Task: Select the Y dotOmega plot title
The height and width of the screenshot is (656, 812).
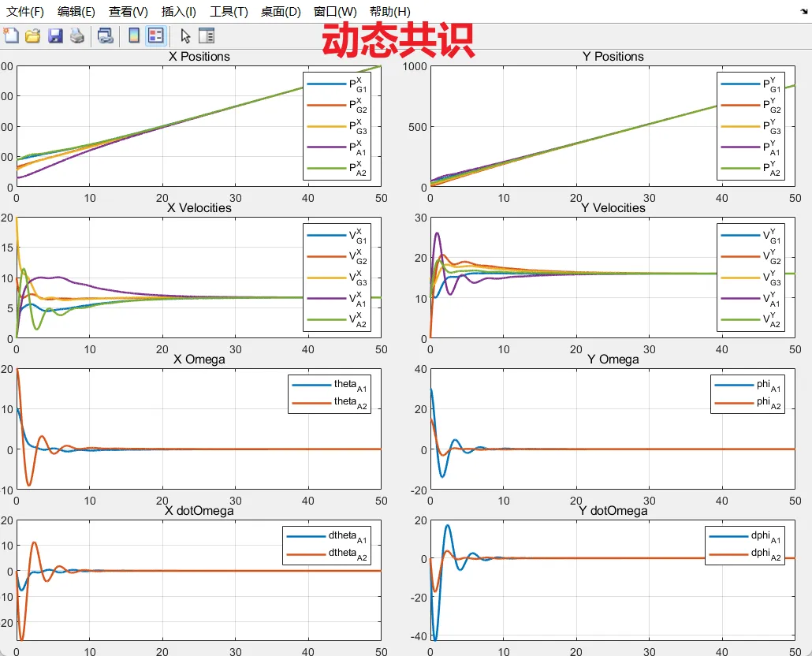Action: click(x=613, y=510)
